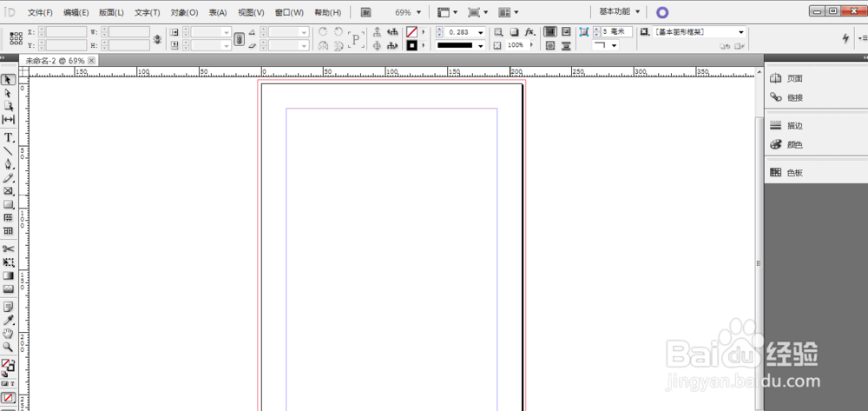
Task: Click the Rotate 90° counter-clockwise icon
Action: 339,33
